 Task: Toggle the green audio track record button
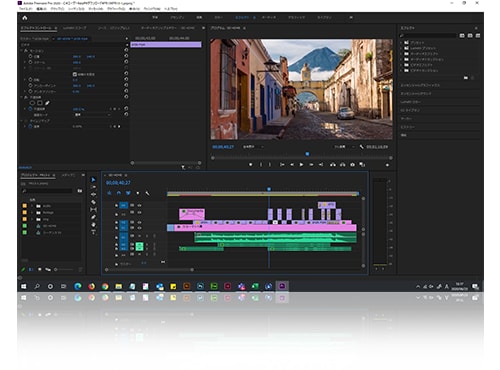pos(139,246)
